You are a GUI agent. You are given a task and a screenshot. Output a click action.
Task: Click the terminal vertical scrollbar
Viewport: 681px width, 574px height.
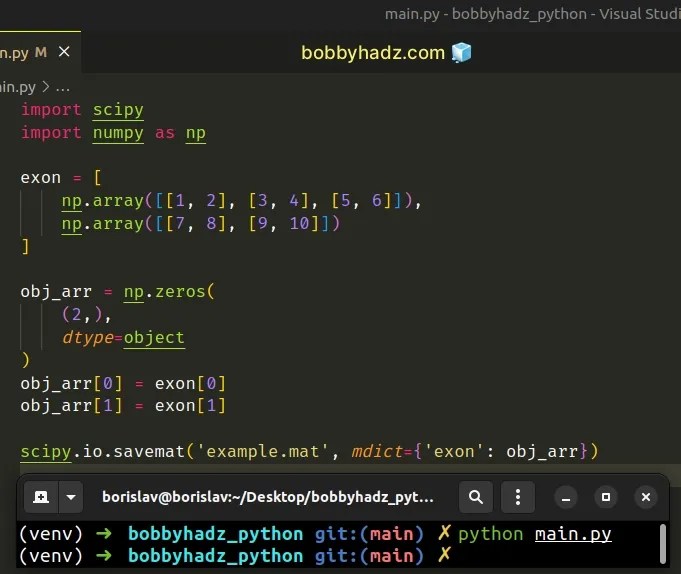point(663,544)
